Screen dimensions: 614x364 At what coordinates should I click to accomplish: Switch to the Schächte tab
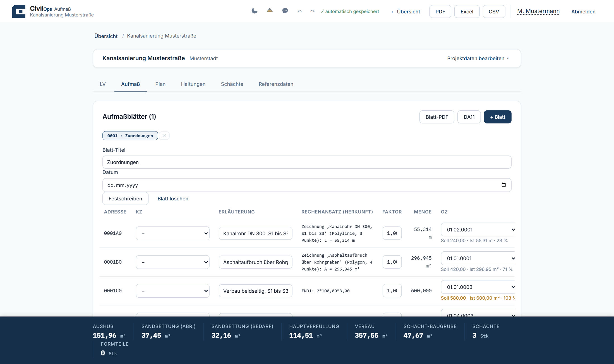[232, 84]
